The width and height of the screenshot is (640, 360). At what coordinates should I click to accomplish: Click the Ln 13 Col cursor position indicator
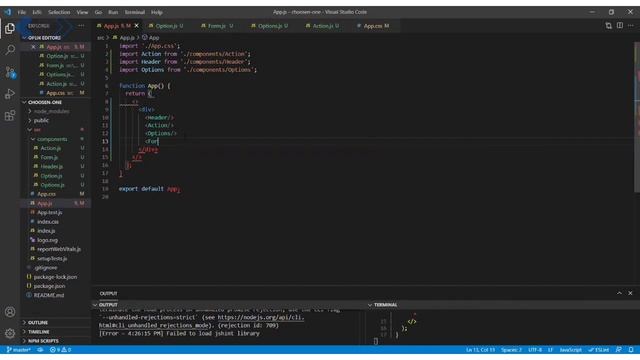pyautogui.click(x=480, y=350)
